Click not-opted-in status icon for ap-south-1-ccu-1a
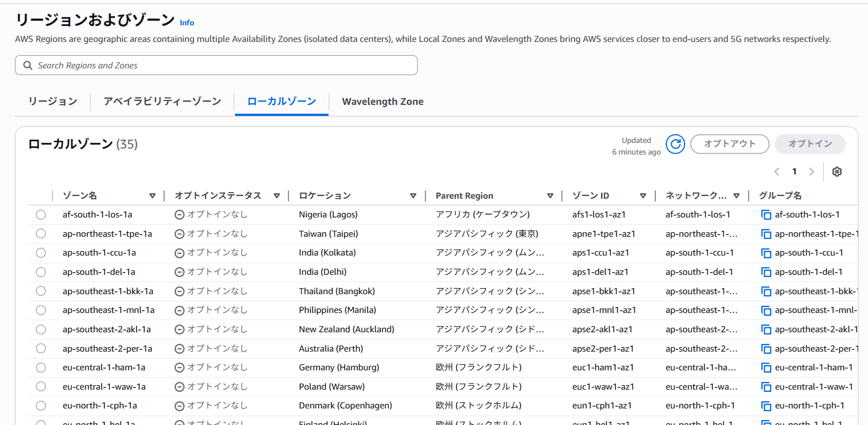868x425 pixels. [x=180, y=253]
